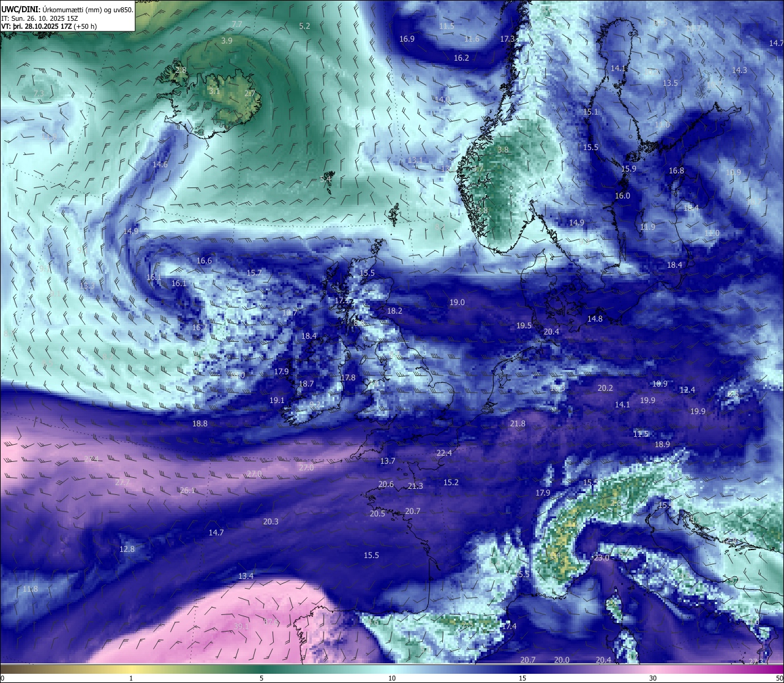Click the 17.4 value label
784x683 pixels.
coord(509,626)
